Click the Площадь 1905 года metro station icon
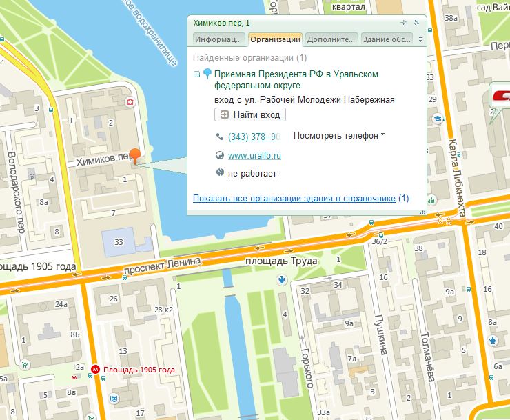 (x=96, y=369)
